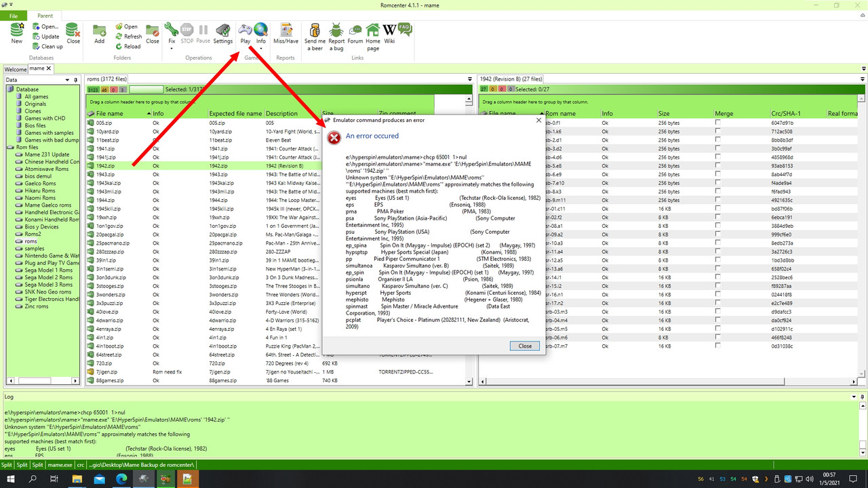The height and width of the screenshot is (488, 868).
Task: Select Originals in Database tree
Action: click(35, 104)
